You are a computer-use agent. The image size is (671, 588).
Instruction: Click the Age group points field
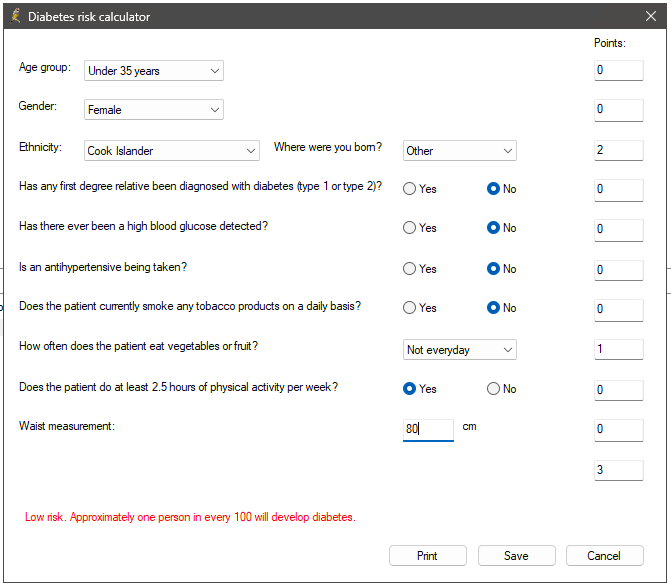(x=618, y=70)
